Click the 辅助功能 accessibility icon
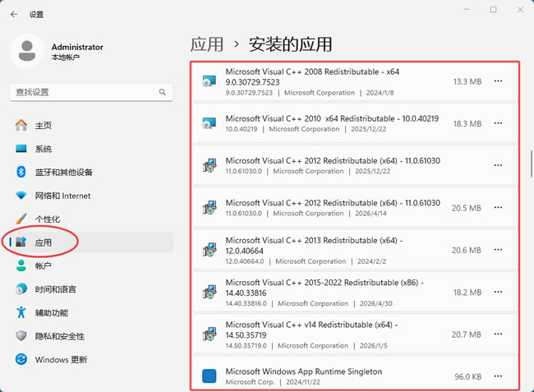 [x=21, y=312]
